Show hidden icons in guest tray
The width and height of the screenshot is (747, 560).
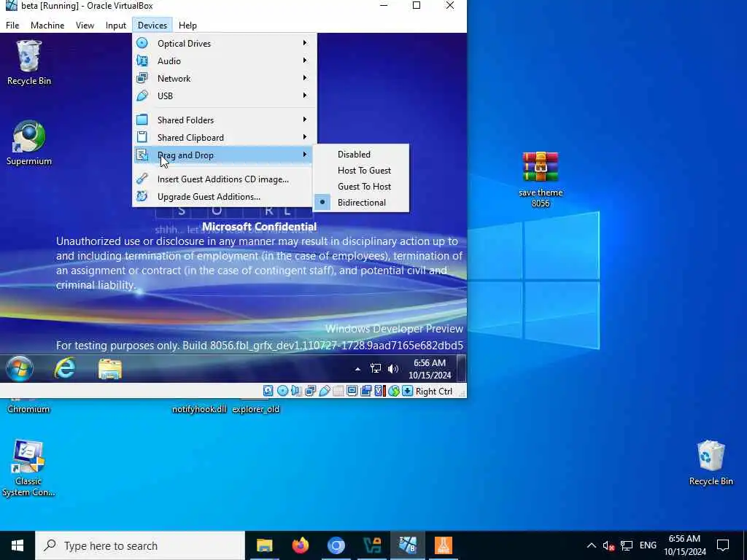point(357,369)
